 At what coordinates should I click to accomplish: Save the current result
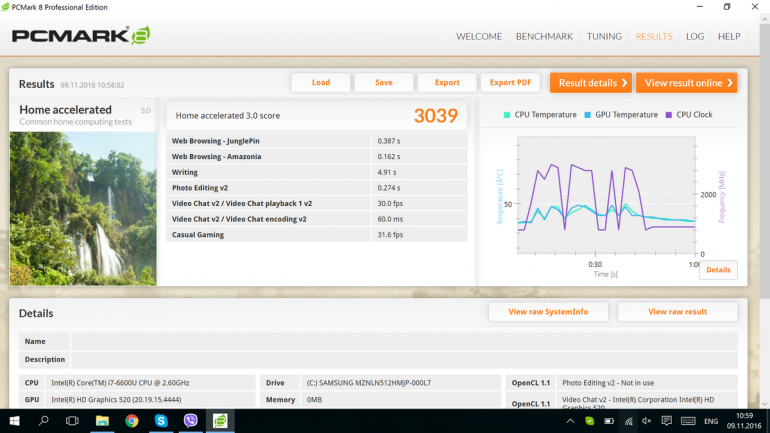point(384,82)
